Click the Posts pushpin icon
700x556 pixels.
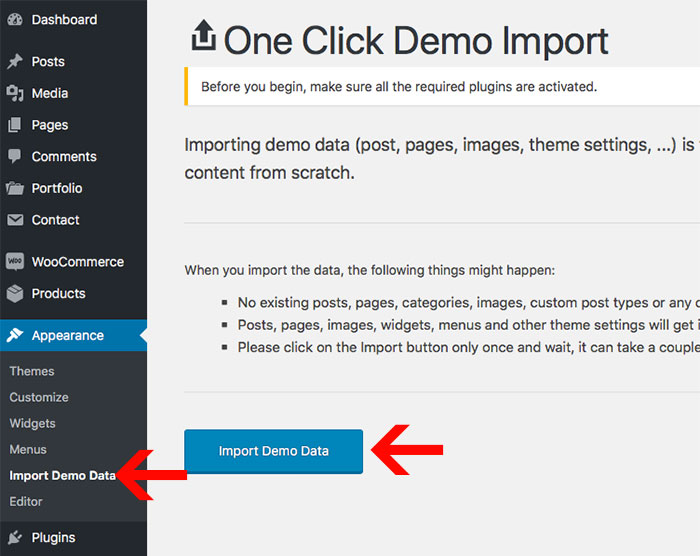[15, 62]
